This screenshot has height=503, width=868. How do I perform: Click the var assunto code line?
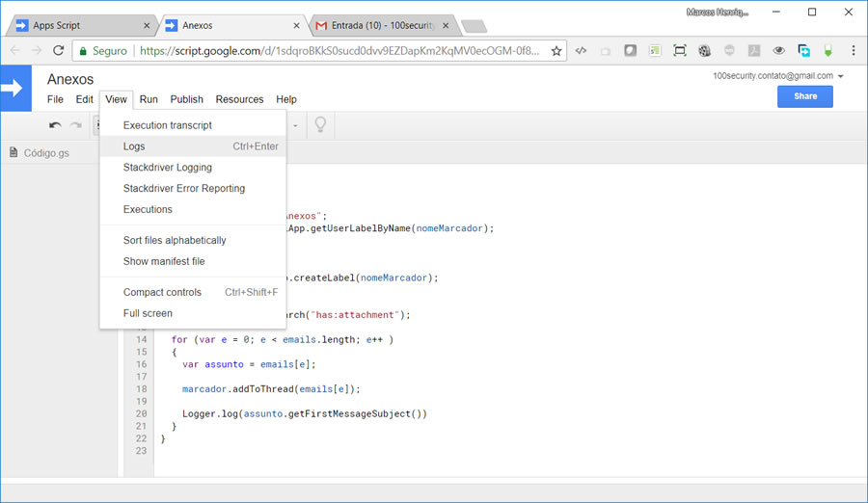point(249,364)
